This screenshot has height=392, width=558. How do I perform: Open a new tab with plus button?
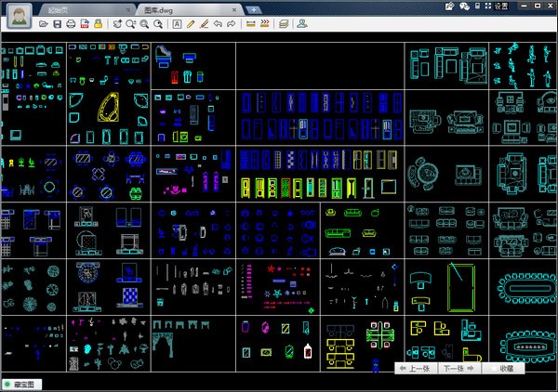[253, 10]
